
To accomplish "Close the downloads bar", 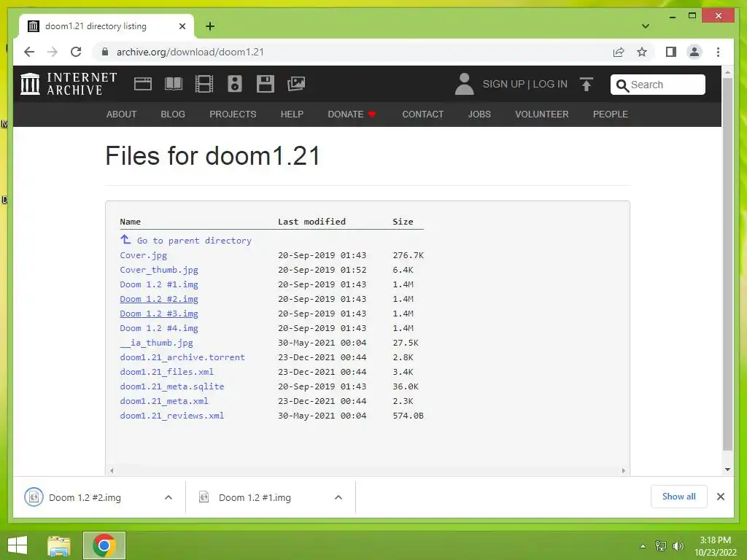I will click(720, 497).
